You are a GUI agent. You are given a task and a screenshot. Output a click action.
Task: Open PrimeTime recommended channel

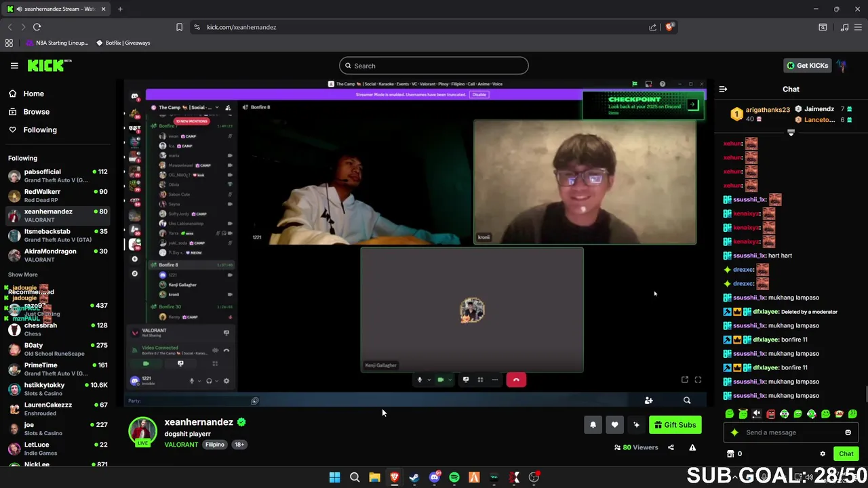pyautogui.click(x=57, y=369)
